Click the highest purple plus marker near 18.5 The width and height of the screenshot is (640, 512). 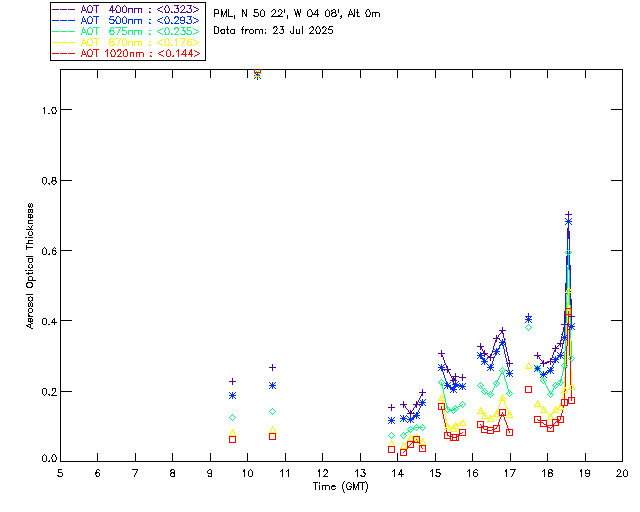tap(568, 214)
